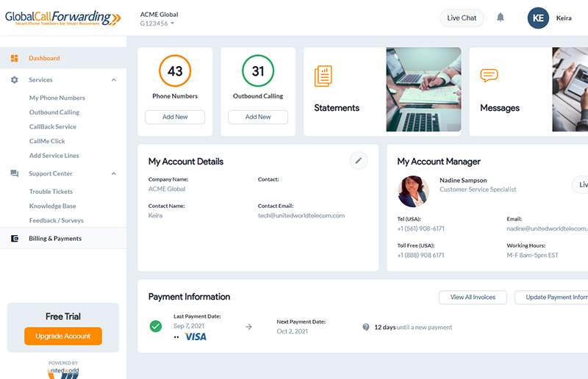Click the KE user avatar
The width and height of the screenshot is (588, 379).
tap(538, 18)
